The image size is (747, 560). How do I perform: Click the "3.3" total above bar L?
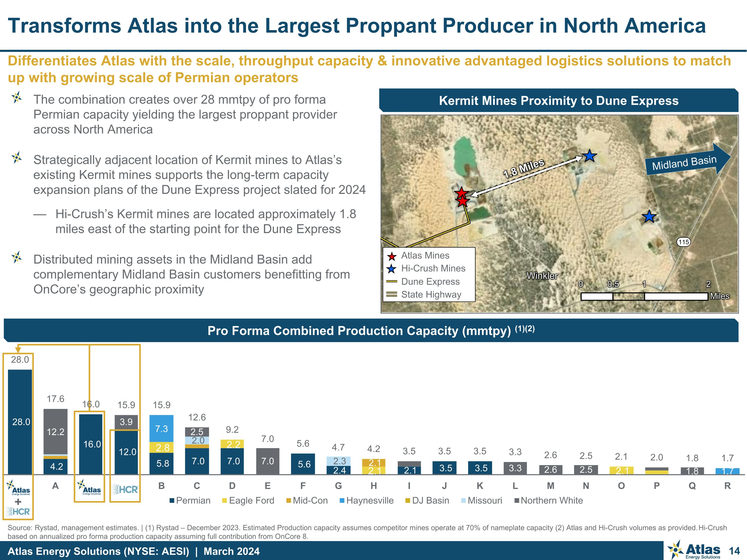(x=515, y=452)
